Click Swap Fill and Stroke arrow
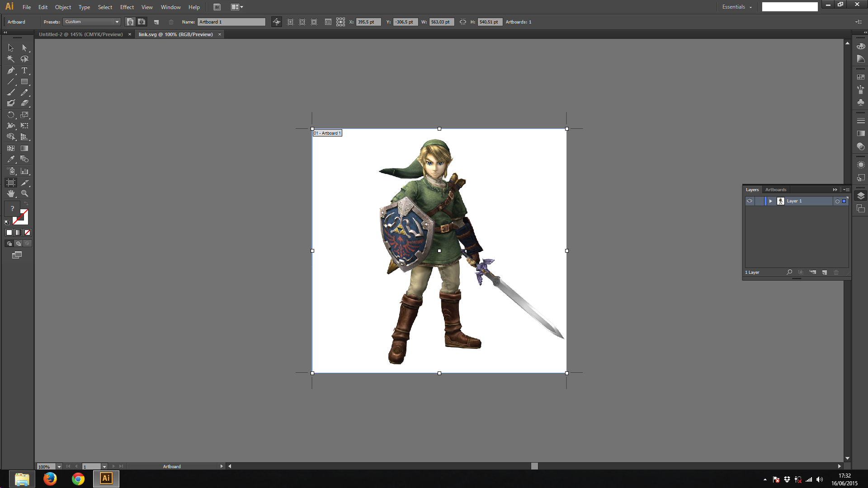Viewport: 868px width, 488px height. 26,204
